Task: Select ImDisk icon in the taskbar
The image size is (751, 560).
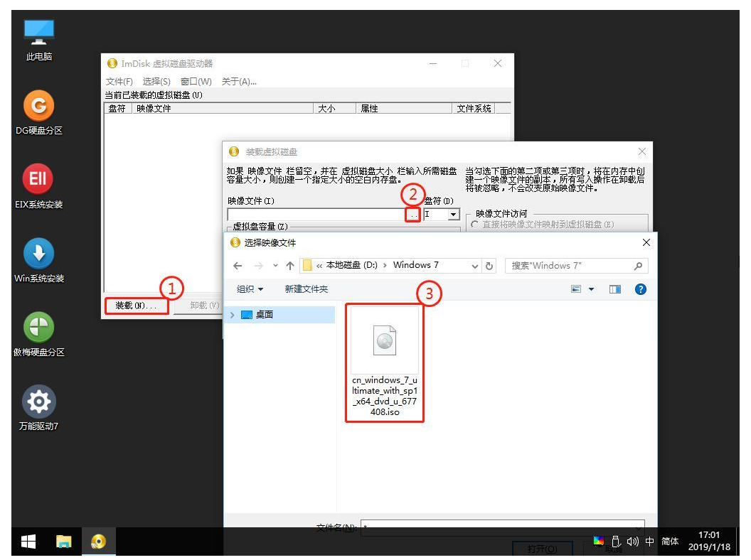Action: tap(98, 542)
